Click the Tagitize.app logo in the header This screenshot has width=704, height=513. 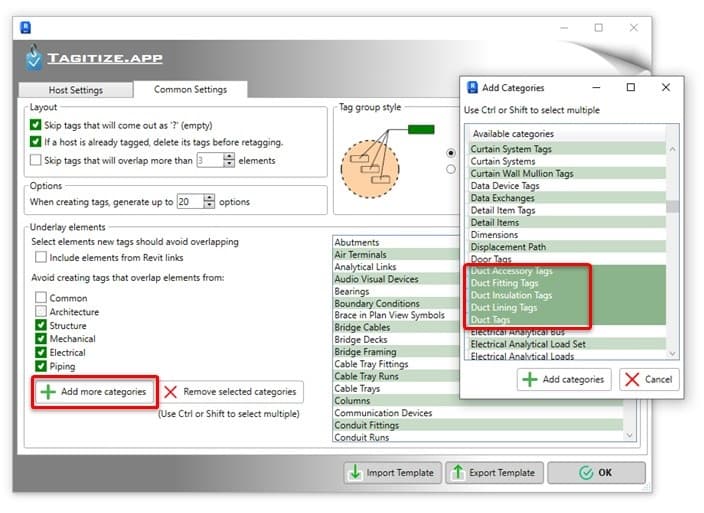95,58
